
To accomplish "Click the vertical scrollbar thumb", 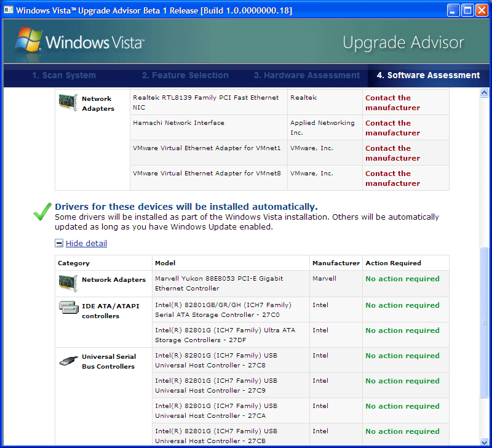I will tap(484, 322).
